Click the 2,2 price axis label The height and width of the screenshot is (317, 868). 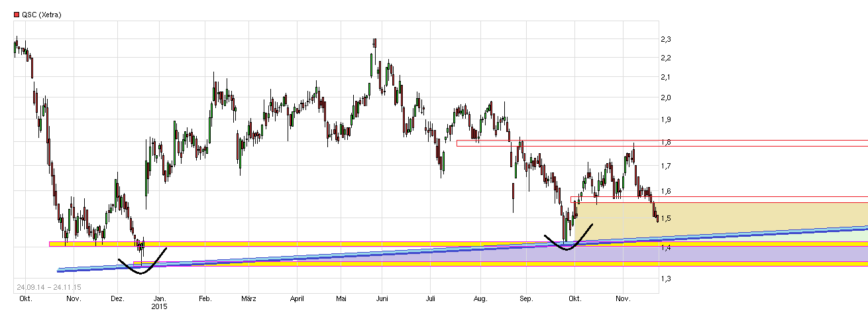tap(665, 58)
